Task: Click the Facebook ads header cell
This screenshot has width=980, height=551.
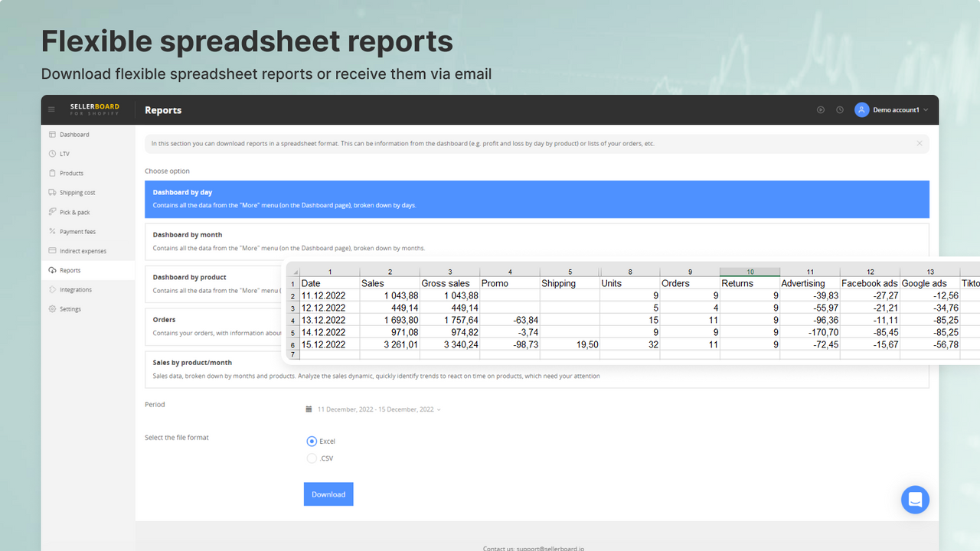Action: [870, 283]
